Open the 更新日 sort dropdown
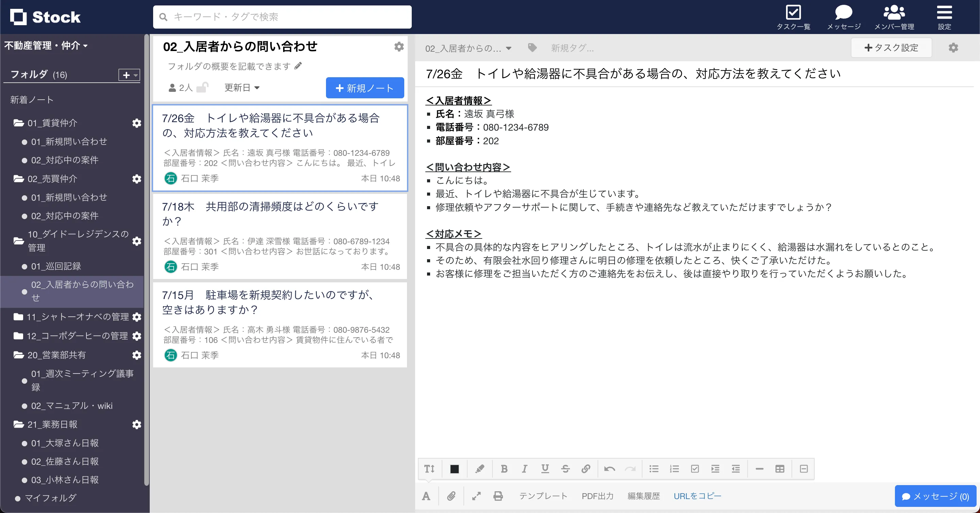The height and width of the screenshot is (513, 980). pos(242,87)
